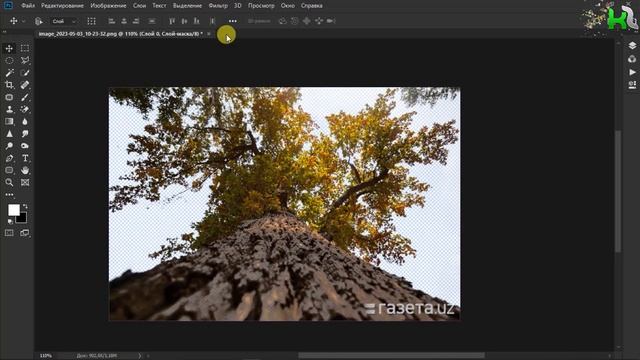This screenshot has height=360, width=640.
Task: Open the Редактирование menu
Action: point(62,6)
